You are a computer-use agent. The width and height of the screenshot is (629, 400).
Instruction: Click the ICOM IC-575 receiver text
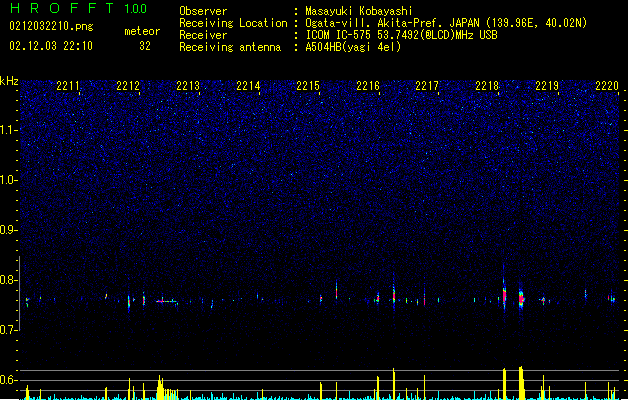401,35
